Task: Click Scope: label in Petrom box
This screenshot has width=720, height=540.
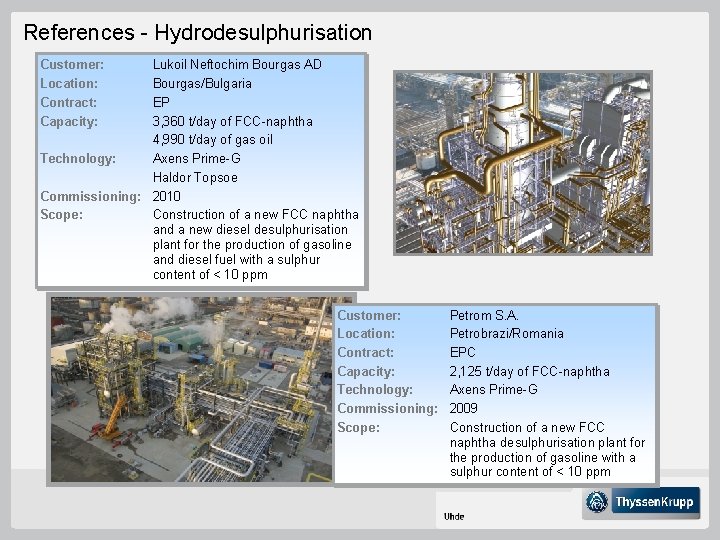Action: click(359, 428)
